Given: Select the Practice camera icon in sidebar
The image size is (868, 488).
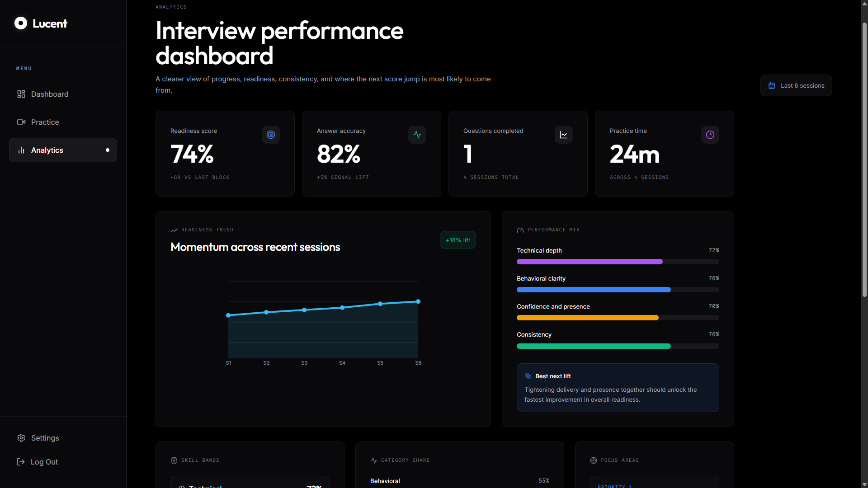Looking at the screenshot, I should [x=21, y=122].
